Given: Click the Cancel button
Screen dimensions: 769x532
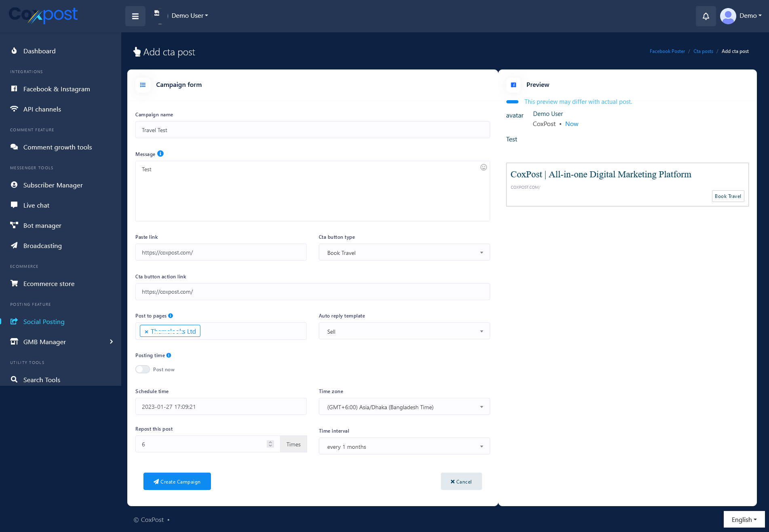Looking at the screenshot, I should point(461,482).
